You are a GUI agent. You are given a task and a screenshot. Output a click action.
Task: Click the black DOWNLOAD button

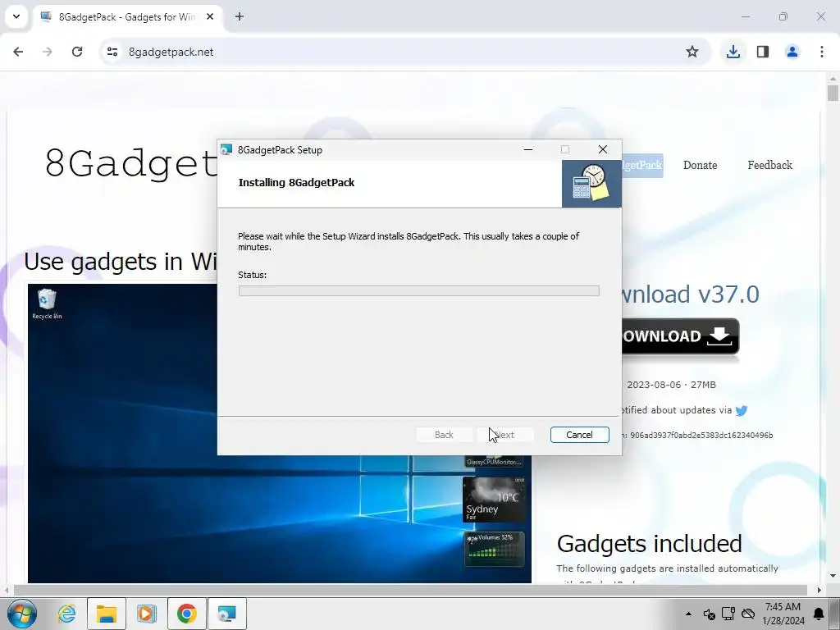[x=680, y=336]
